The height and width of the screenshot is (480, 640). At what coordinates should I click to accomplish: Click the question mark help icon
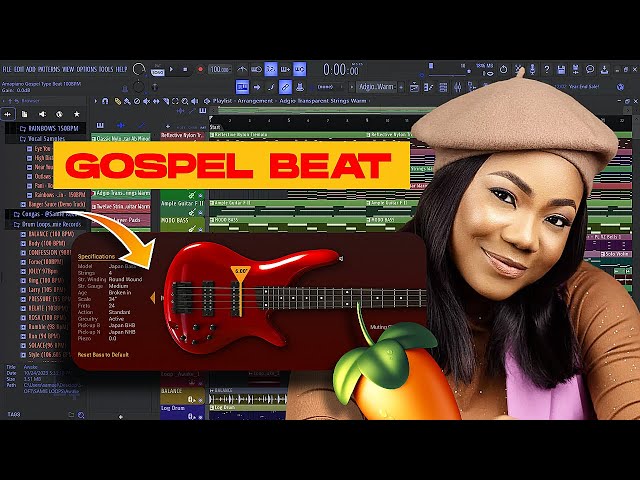(x=547, y=69)
